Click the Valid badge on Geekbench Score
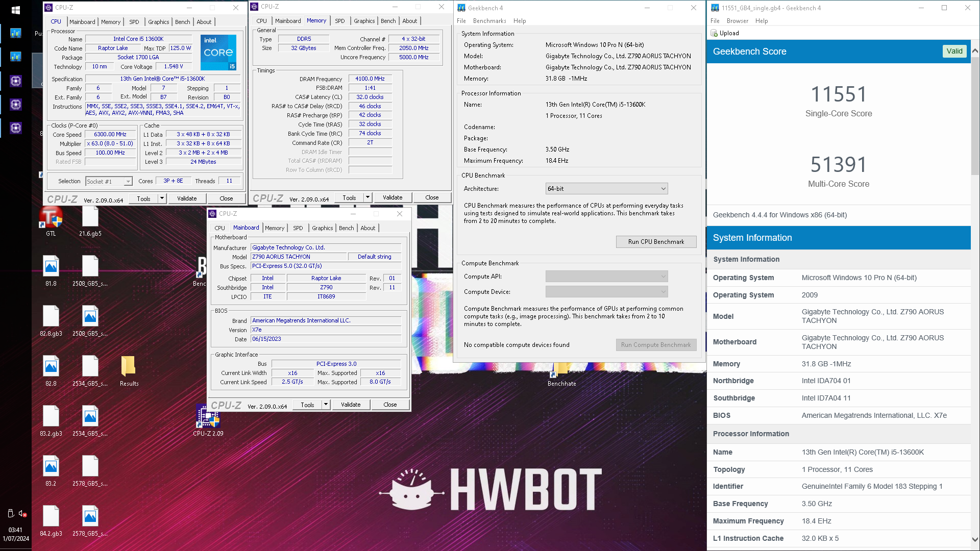Image resolution: width=980 pixels, height=551 pixels. [x=954, y=51]
